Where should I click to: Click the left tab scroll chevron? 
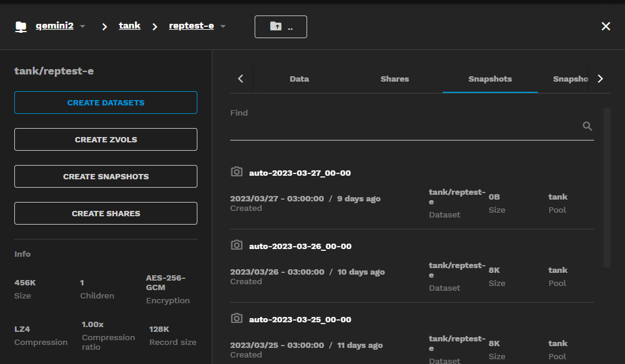[x=241, y=79]
